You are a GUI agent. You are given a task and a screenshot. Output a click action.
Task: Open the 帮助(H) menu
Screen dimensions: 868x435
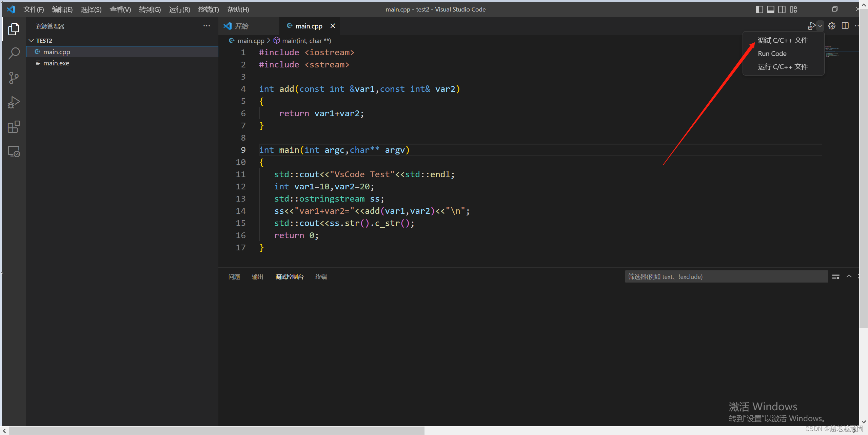coord(238,9)
